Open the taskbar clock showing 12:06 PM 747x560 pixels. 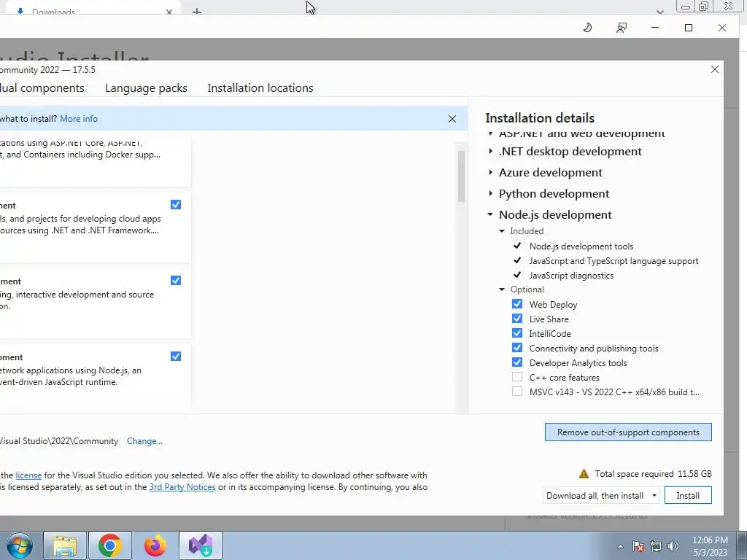[x=710, y=546]
